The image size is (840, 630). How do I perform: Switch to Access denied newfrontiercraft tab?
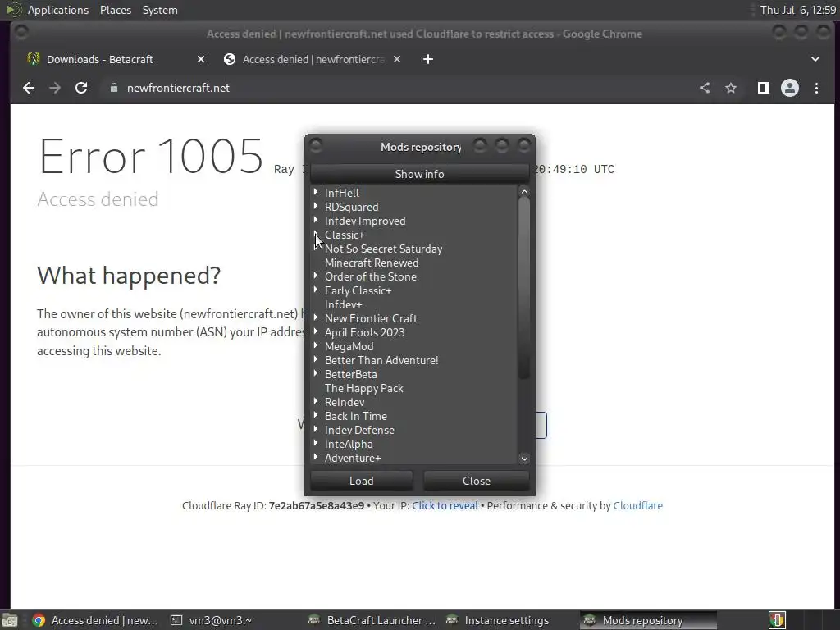tap(313, 59)
